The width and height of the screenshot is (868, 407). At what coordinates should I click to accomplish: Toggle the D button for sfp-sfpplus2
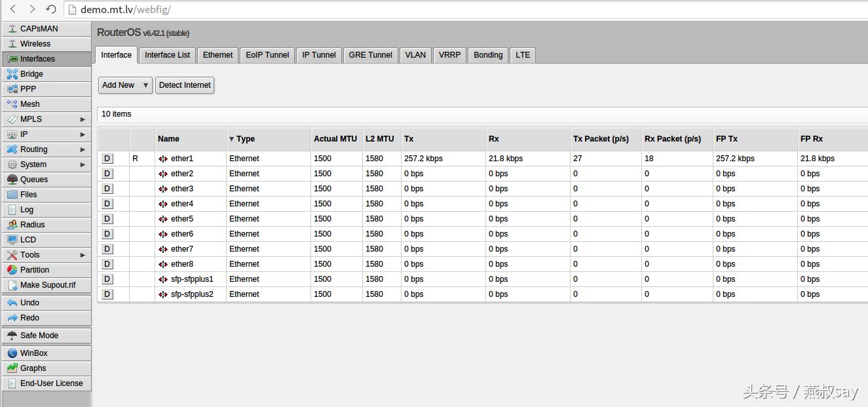click(107, 294)
